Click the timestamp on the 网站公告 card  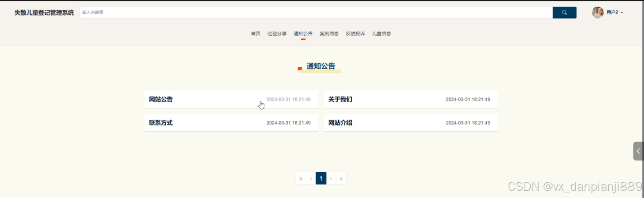click(x=289, y=99)
